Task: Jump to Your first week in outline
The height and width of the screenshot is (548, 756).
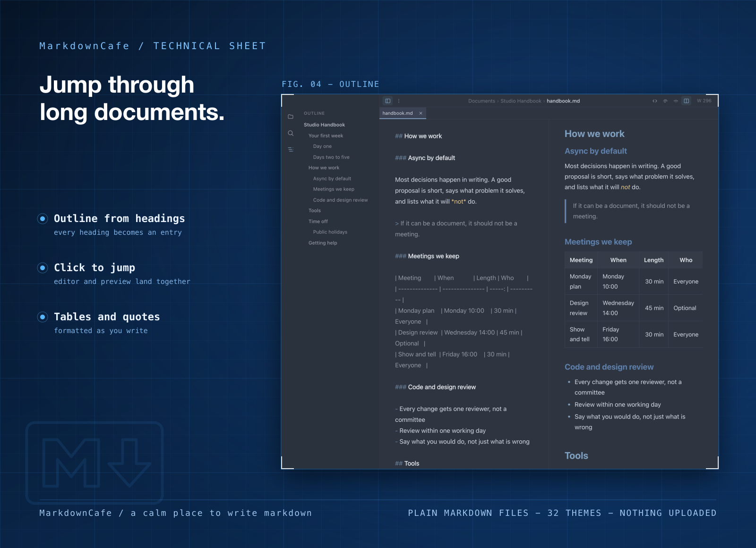Action: [326, 136]
